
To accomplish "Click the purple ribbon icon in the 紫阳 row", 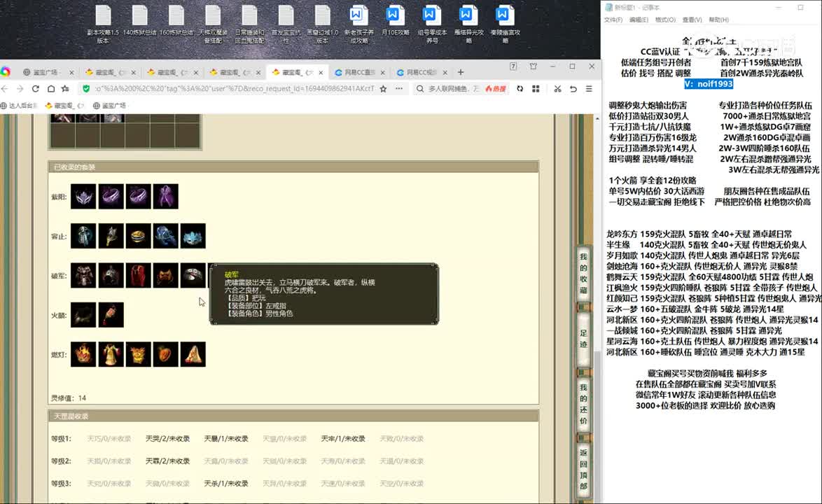I will (166, 197).
